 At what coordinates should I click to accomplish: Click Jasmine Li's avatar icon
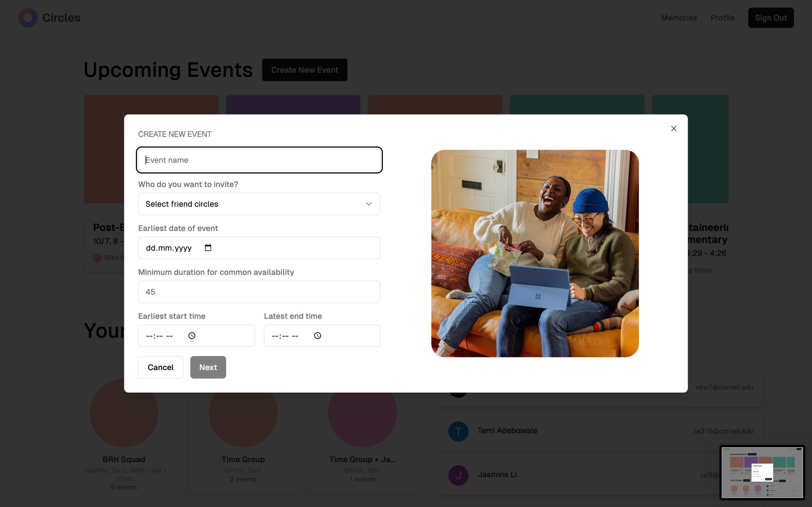coord(458,475)
